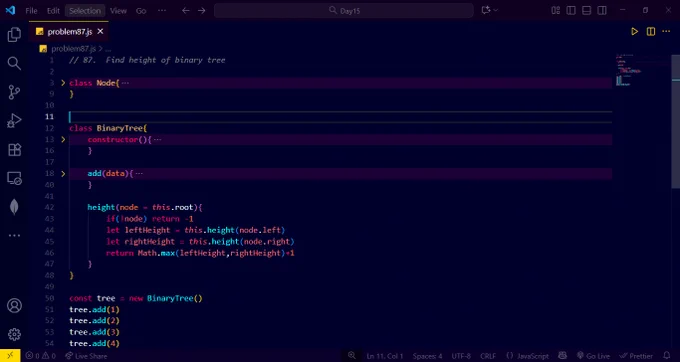
Task: Open errors and warnings count in status bar
Action: [40, 356]
